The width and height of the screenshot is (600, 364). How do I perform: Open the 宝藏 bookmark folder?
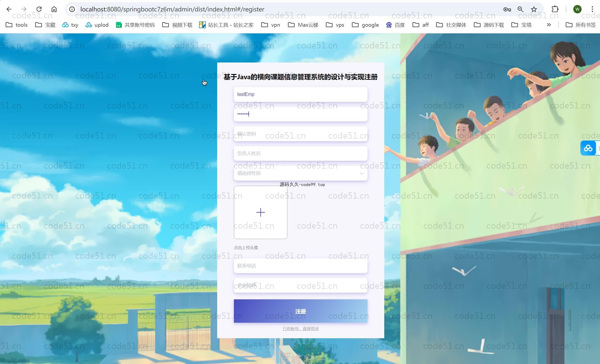point(45,25)
